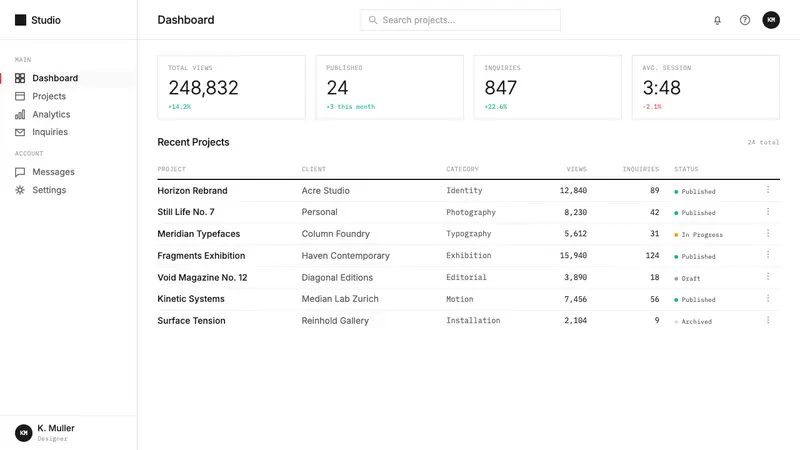
Task: Open Inquiries from sidebar
Action: tap(68, 132)
